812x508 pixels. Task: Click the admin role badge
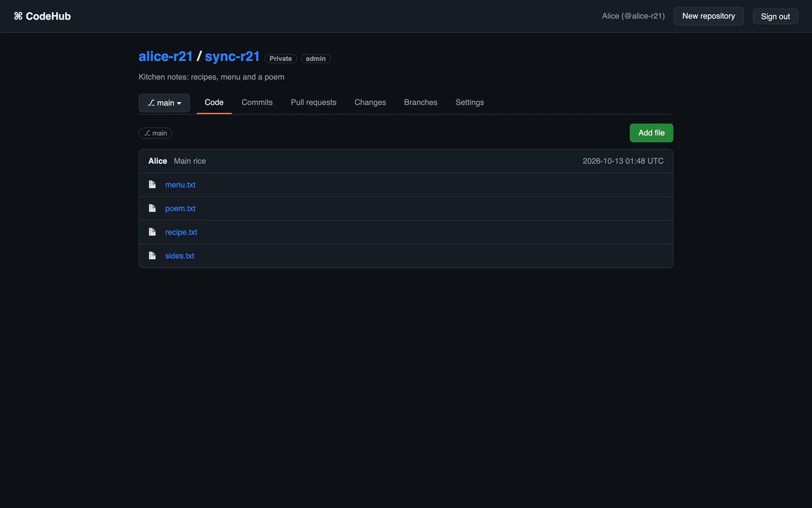(316, 58)
